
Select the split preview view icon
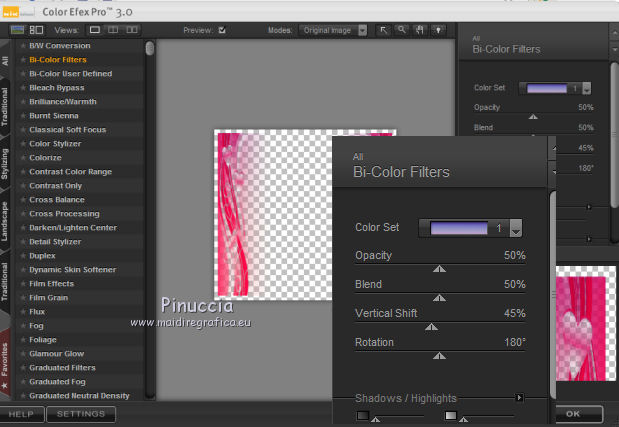coord(113,30)
